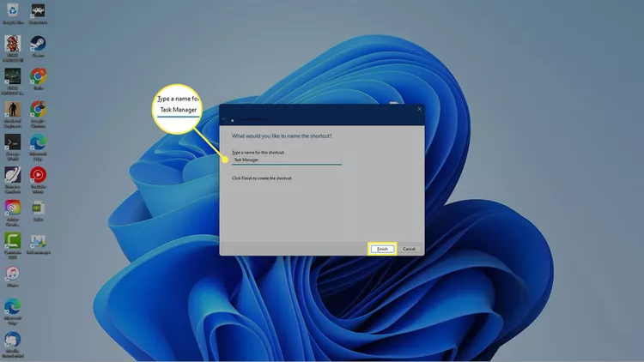Open Microsoft Edge icon above Thunderbird
The width and height of the screenshot is (644, 362).
click(x=13, y=311)
